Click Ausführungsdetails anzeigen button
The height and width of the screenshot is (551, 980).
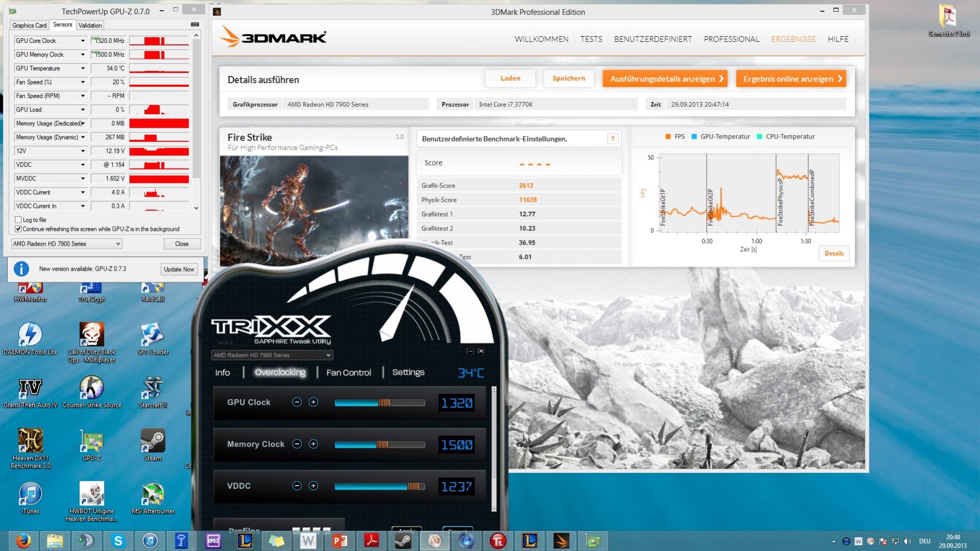tap(665, 79)
